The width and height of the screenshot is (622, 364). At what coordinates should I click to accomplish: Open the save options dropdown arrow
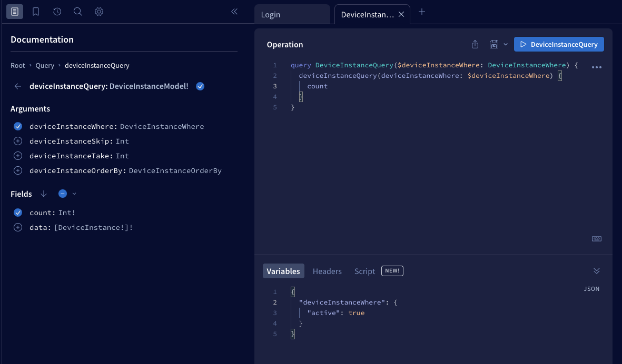506,45
